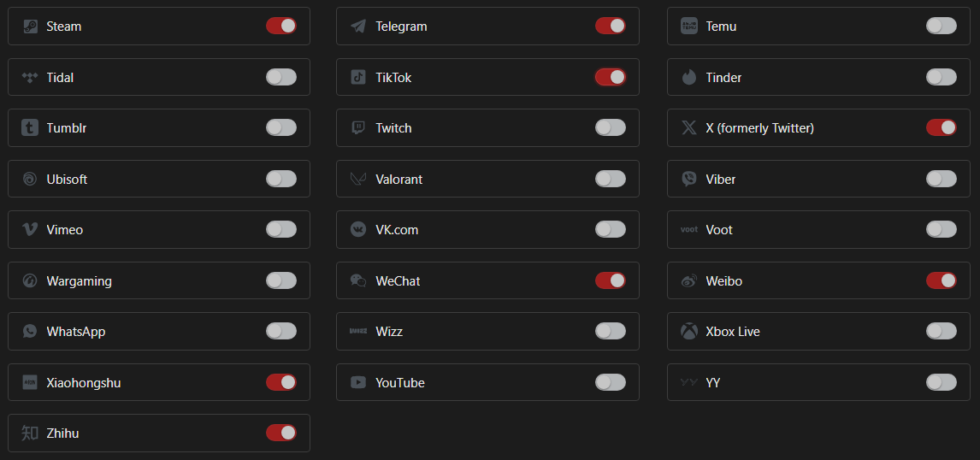Click the Wargaming service label
Image resolution: width=980 pixels, height=460 pixels.
[79, 281]
